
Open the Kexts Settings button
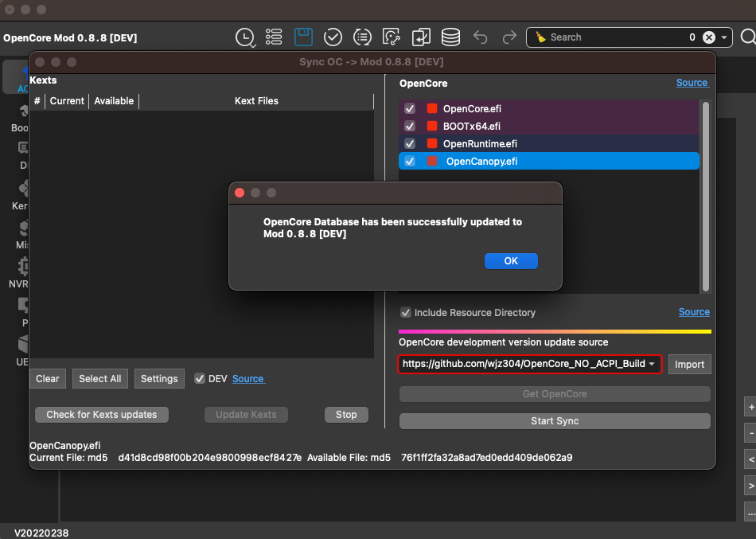point(159,379)
